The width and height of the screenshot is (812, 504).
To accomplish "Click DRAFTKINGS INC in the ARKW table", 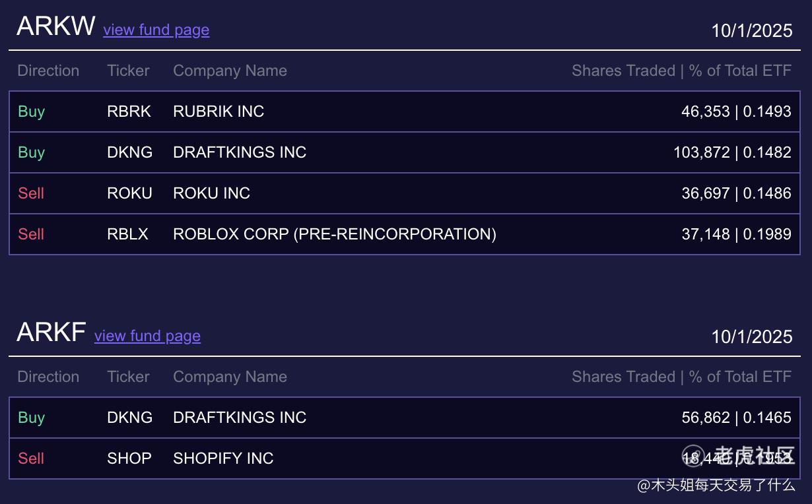I will 240,152.
